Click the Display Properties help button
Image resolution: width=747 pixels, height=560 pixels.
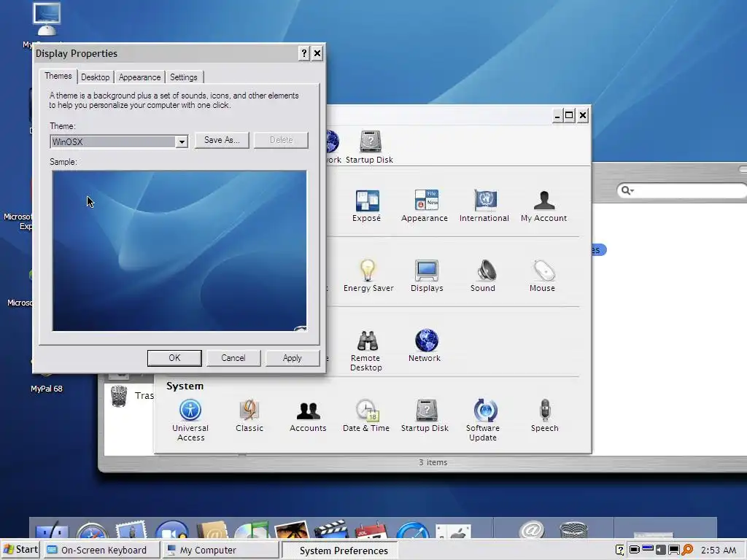coord(304,53)
